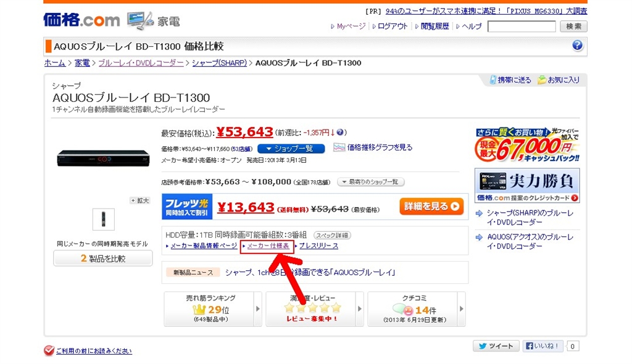632x364 pixels.
Task: Click the arrow beside クチコミ panel
Action: 462,308
